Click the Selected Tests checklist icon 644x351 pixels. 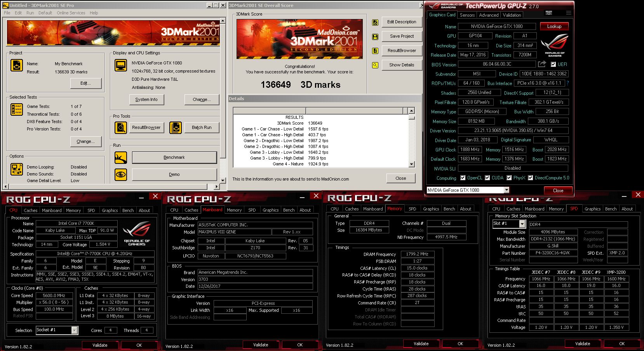coord(17,109)
